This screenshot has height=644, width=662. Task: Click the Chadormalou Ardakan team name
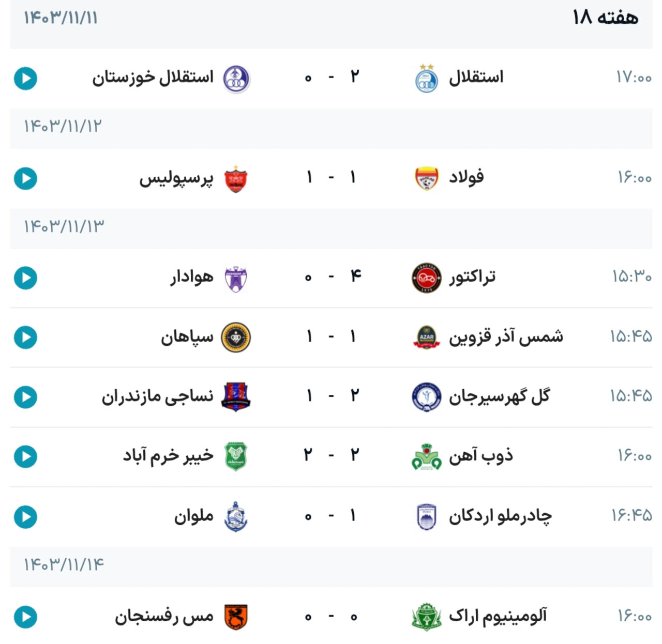pos(500,516)
